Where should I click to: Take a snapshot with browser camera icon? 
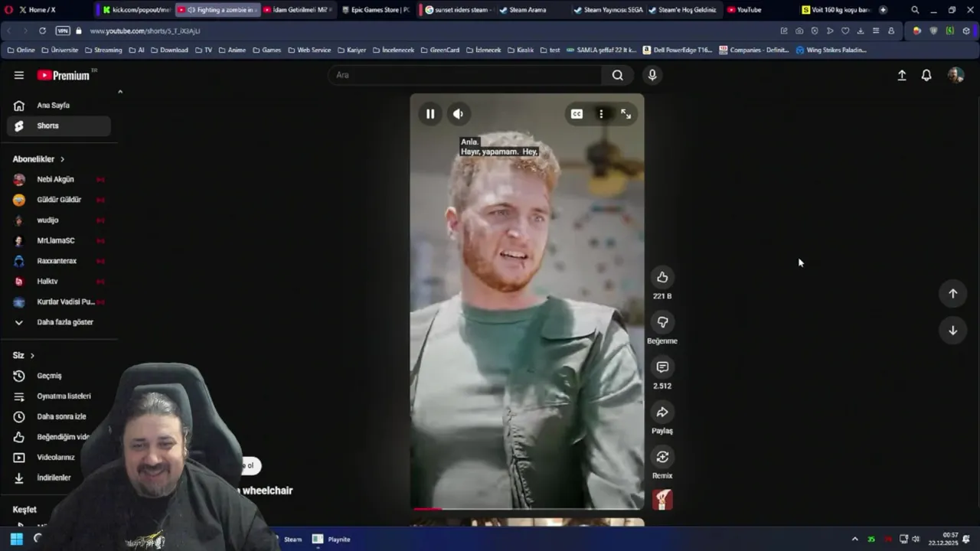click(x=799, y=31)
